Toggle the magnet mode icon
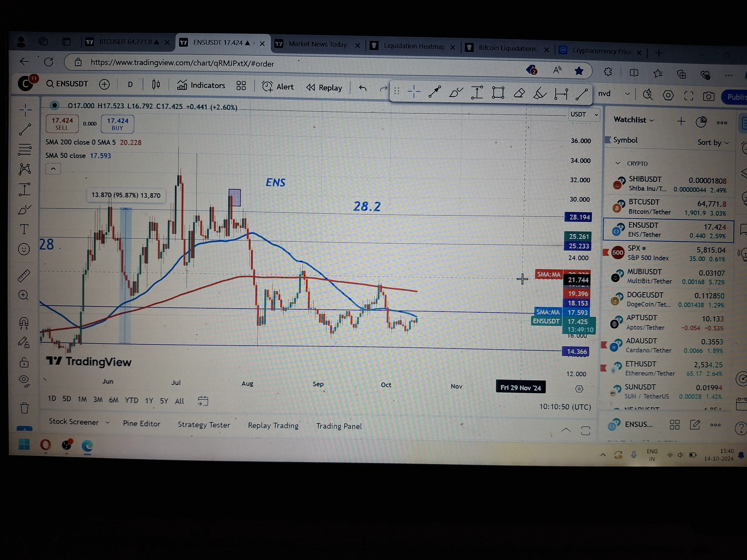The height and width of the screenshot is (560, 747). pyautogui.click(x=24, y=323)
